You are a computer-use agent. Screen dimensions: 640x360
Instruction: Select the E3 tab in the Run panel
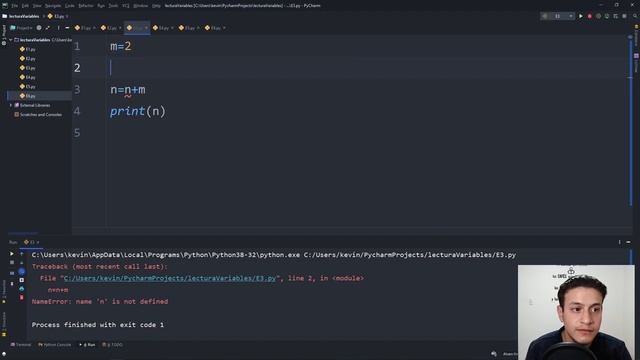[32, 242]
